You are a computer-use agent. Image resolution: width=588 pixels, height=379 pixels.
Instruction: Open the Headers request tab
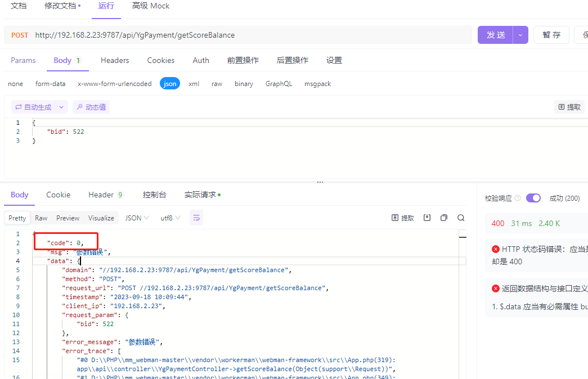(115, 60)
